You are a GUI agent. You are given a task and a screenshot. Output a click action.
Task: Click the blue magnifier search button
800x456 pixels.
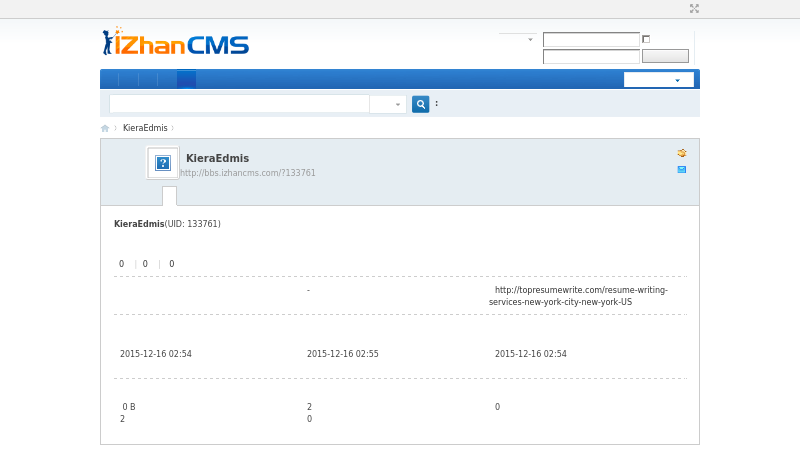tap(420, 104)
